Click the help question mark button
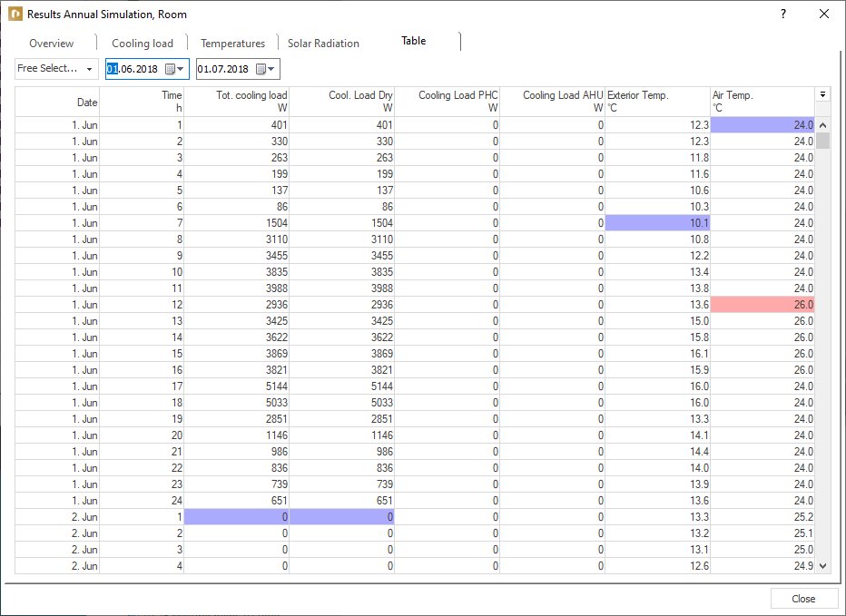846x616 pixels. [782, 14]
